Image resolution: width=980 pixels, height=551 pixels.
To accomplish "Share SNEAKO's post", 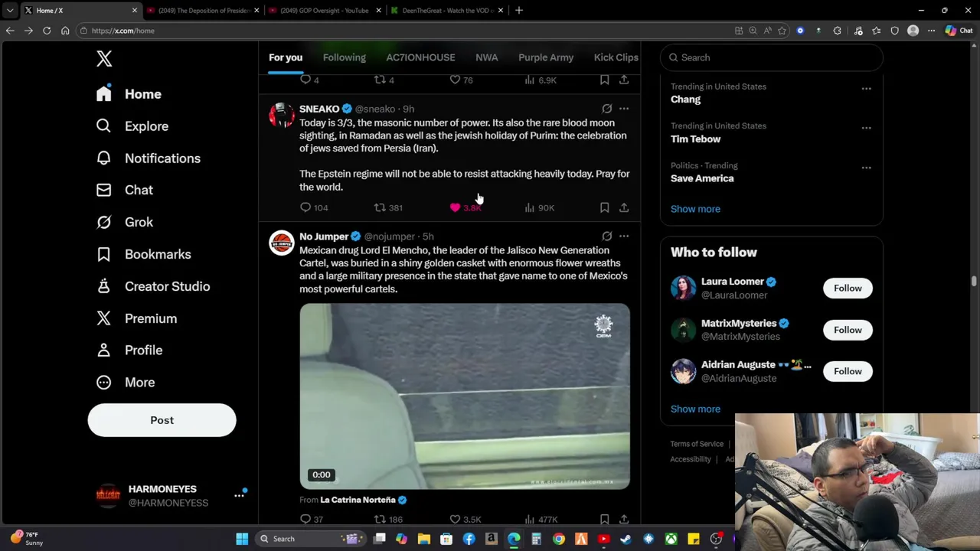I will 624,207.
